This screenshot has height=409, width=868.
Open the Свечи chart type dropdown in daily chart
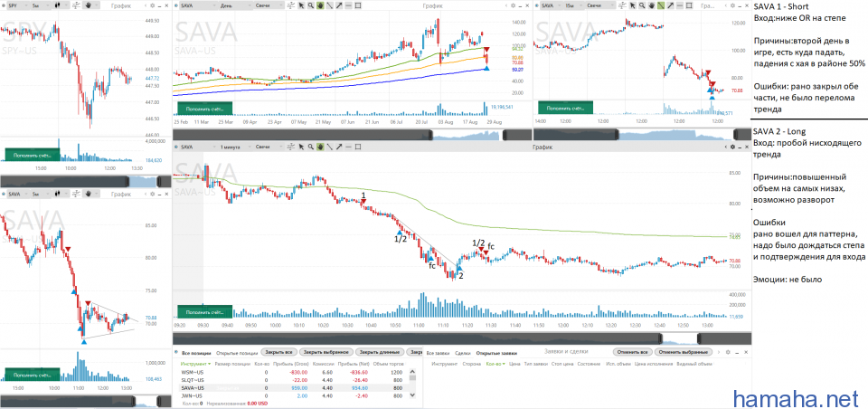coord(269,5)
